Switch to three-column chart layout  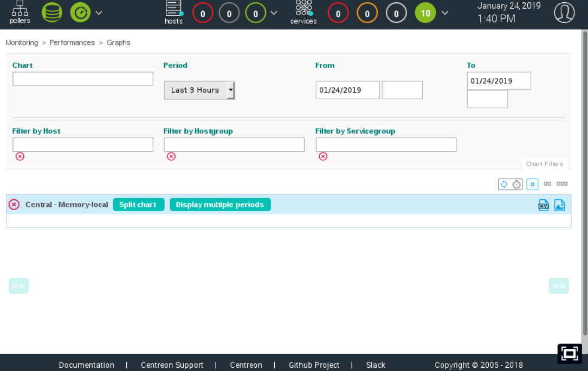[562, 184]
